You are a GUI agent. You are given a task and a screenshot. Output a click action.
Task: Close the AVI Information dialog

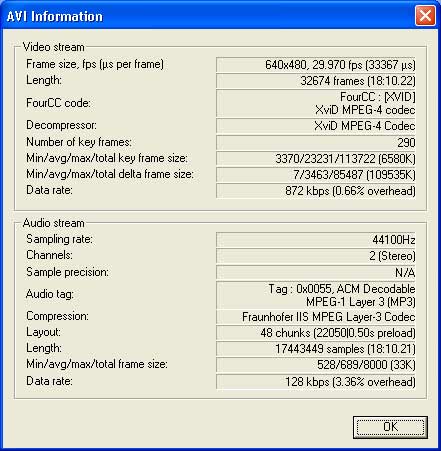tap(425, 16)
